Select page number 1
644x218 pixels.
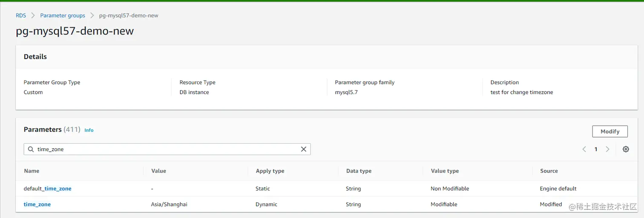tap(596, 149)
